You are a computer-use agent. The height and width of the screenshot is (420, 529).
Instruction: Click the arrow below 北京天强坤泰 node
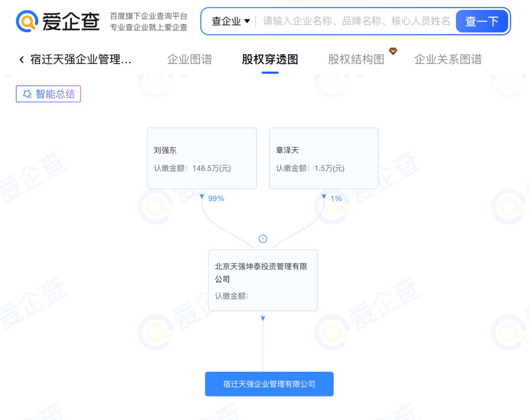[x=263, y=318]
